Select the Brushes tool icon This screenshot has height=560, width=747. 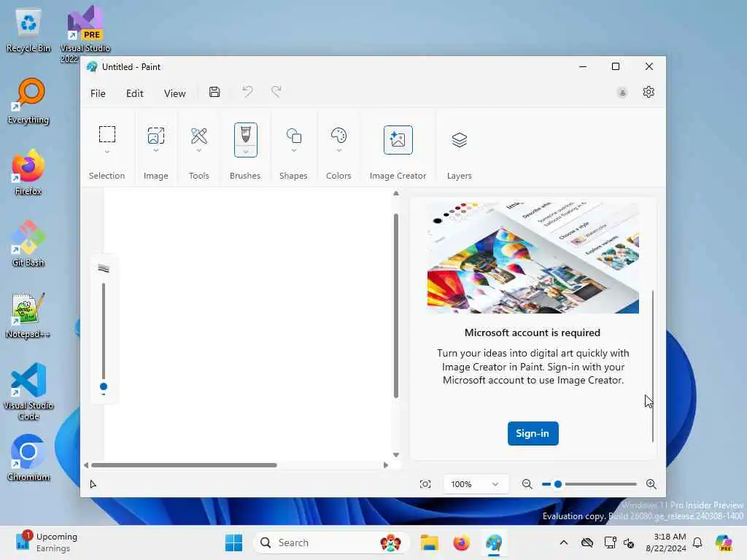[245, 134]
